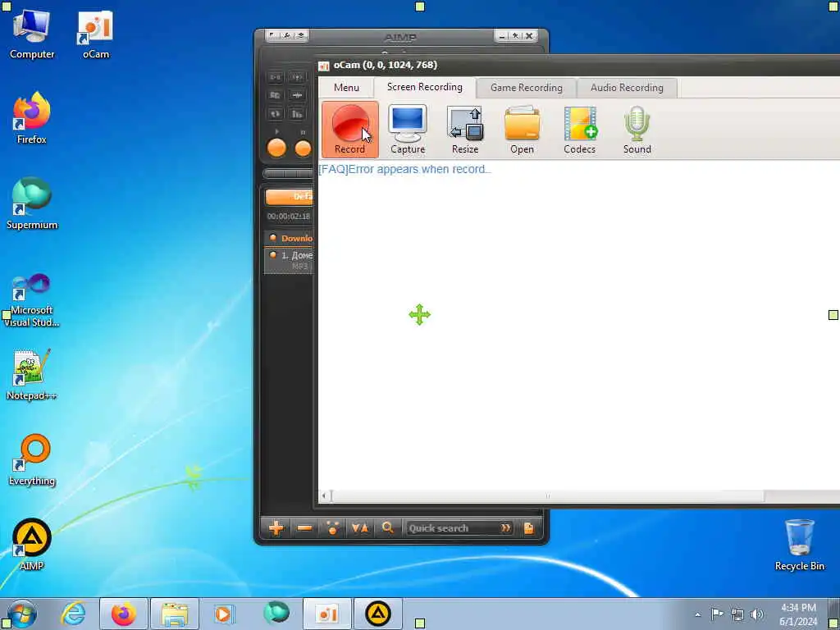
Task: Click the Quick search double-chevron button
Action: coord(505,528)
